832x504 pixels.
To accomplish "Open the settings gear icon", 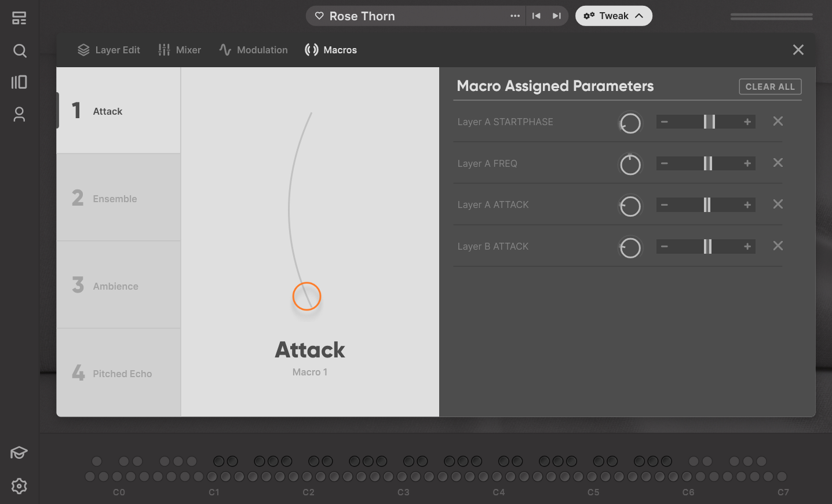I will [19, 486].
